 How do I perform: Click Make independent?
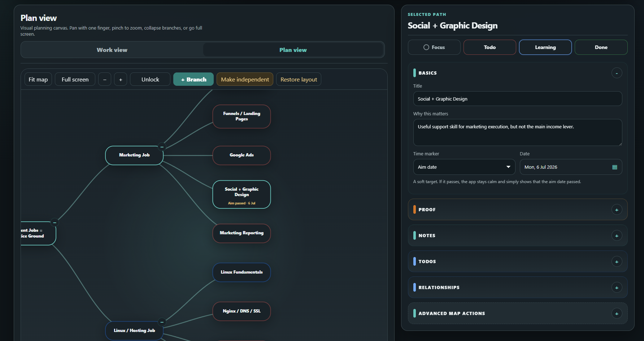[245, 79]
